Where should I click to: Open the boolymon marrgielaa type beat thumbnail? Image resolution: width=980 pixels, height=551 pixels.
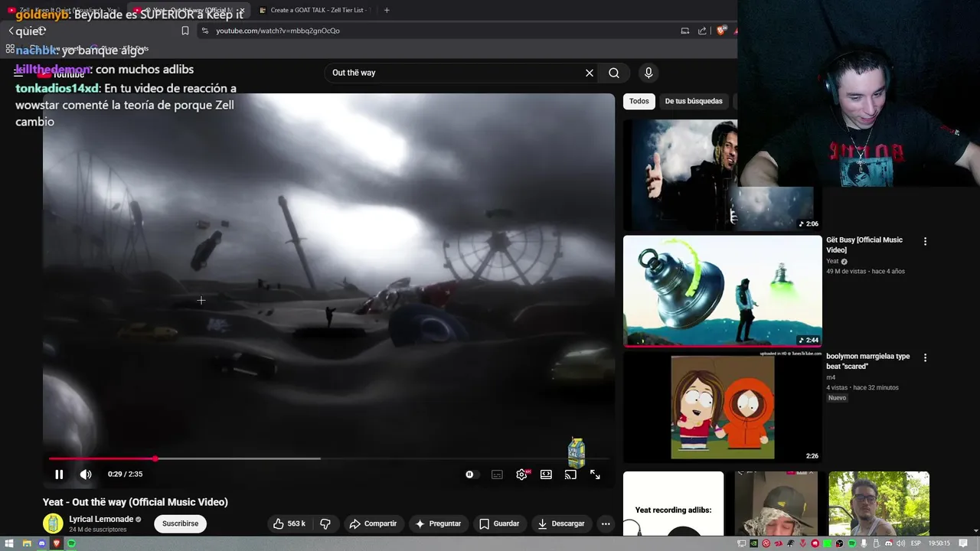coord(722,407)
